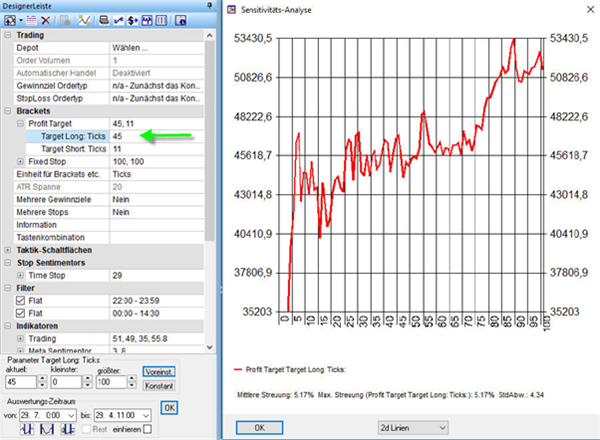
Task: Click the disabled 'Rest' checkbox
Action: click(x=86, y=429)
